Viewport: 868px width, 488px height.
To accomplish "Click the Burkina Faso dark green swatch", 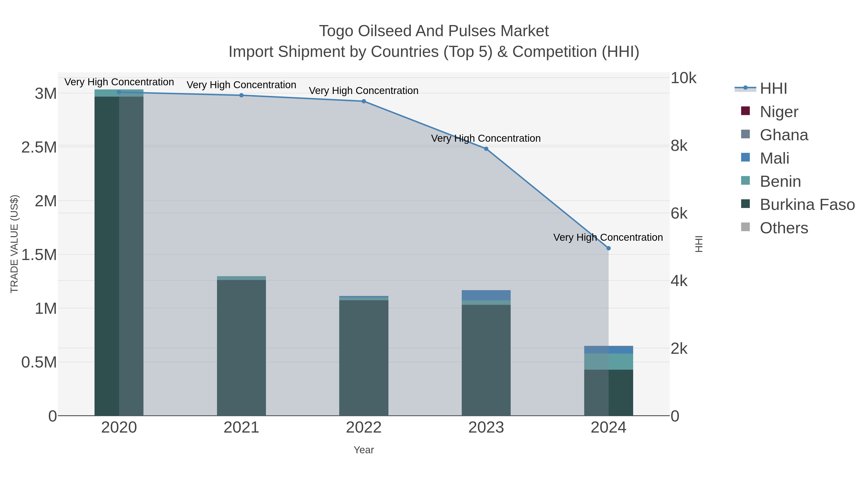I will (745, 204).
